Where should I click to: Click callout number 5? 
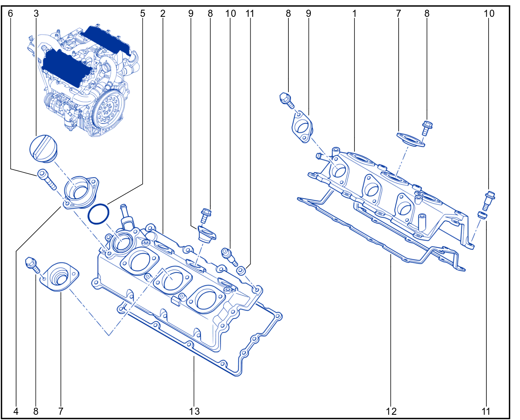point(143,13)
